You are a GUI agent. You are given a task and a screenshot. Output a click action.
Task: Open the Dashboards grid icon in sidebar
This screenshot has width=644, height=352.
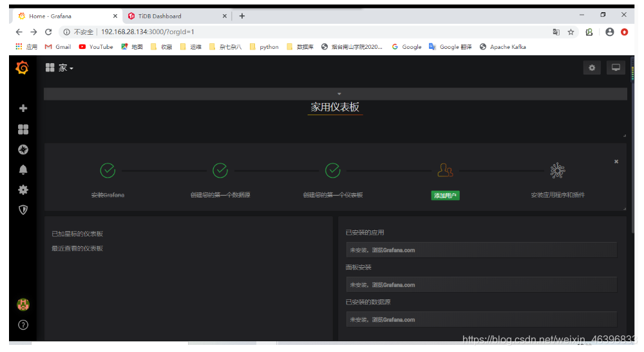(x=23, y=129)
